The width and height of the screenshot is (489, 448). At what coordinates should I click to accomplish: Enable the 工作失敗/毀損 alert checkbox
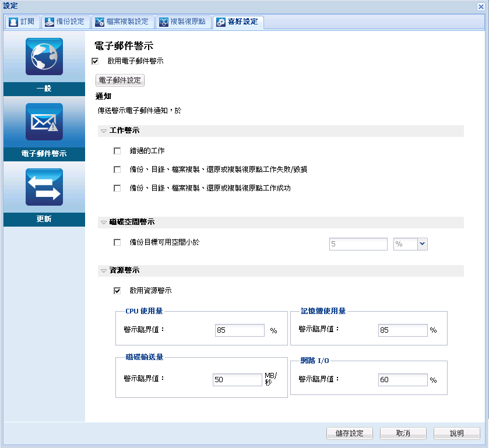point(117,170)
